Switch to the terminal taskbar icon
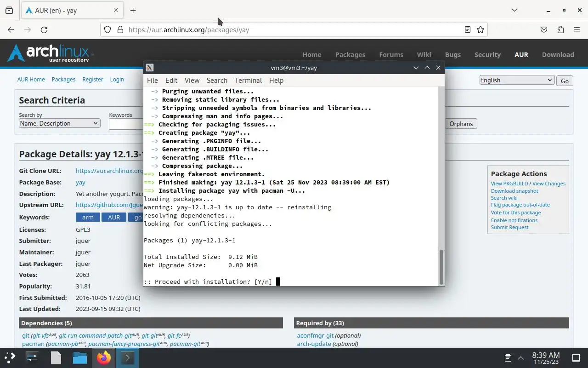The width and height of the screenshot is (588, 368). [127, 357]
